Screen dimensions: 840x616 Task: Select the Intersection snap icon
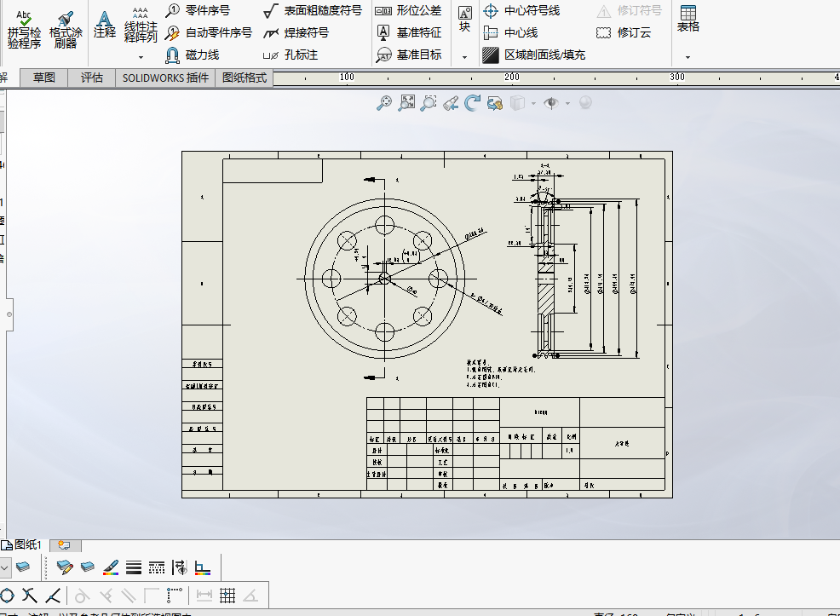click(x=30, y=595)
